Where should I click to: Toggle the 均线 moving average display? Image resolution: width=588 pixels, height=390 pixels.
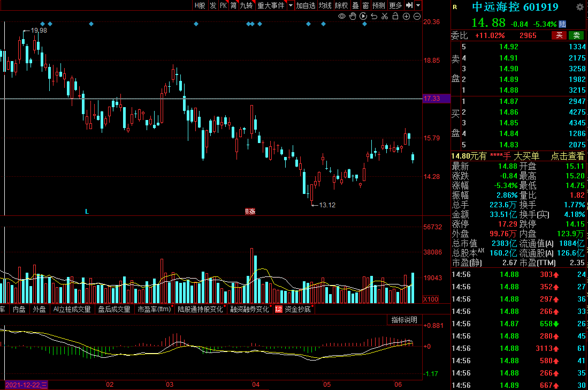[325, 5]
